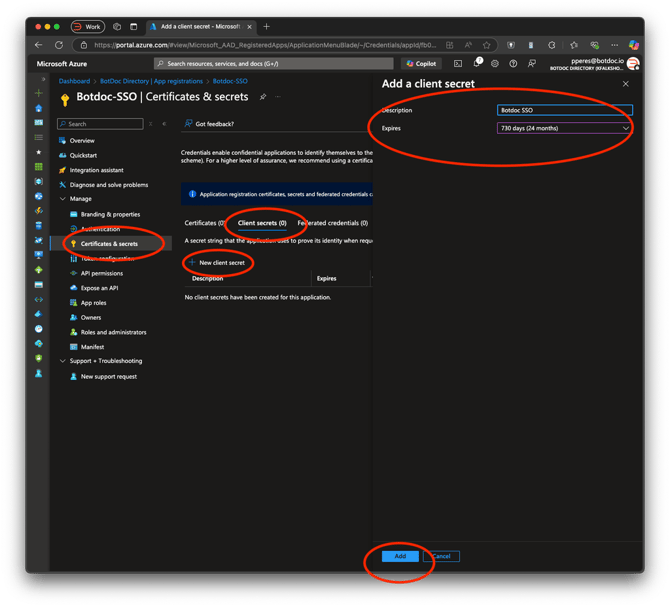
Task: Click the Copilot button
Action: point(421,64)
